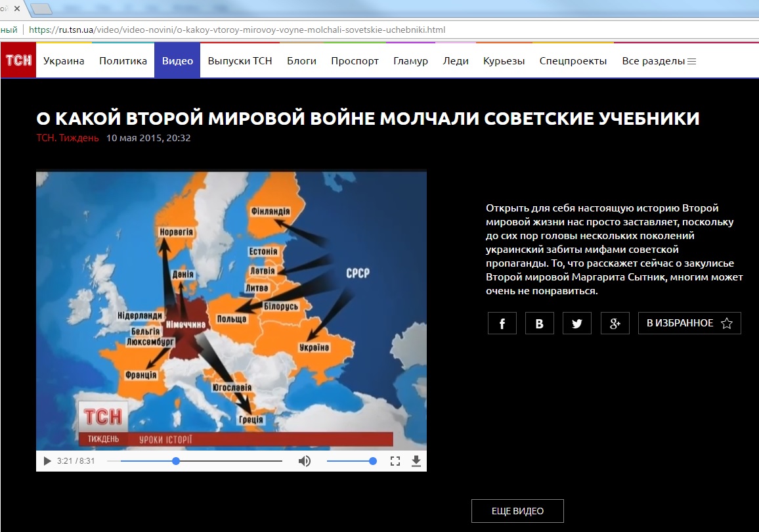Open the Гламур section
The image size is (759, 532).
(410, 61)
